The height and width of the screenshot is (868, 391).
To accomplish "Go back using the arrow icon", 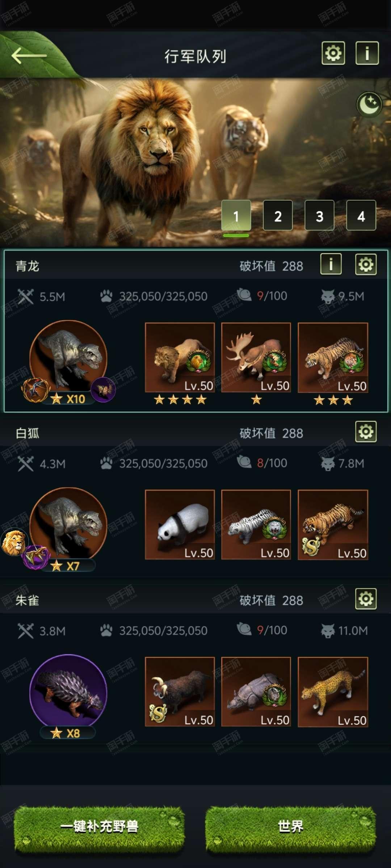I will (x=29, y=56).
